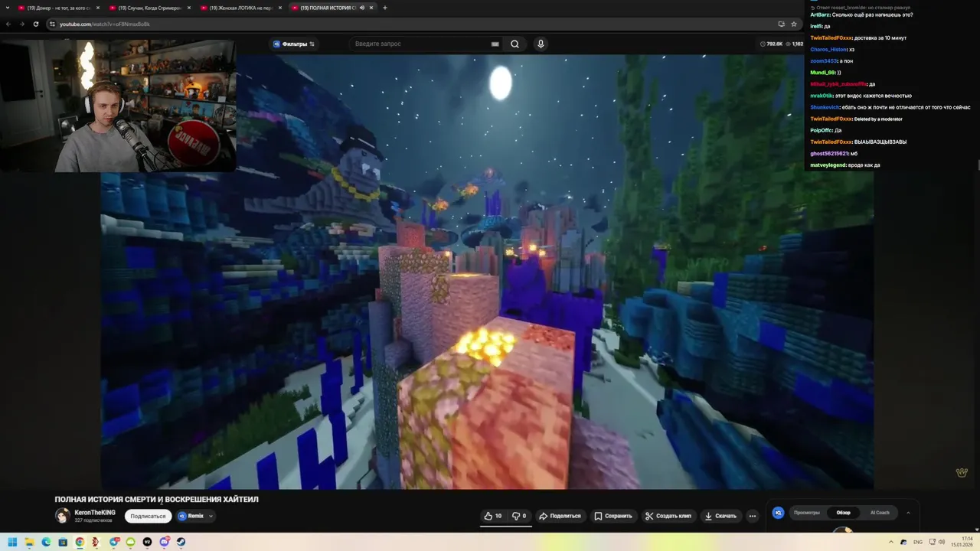The image size is (980, 551).
Task: Click the Подписаться subscribe button
Action: 148,516
